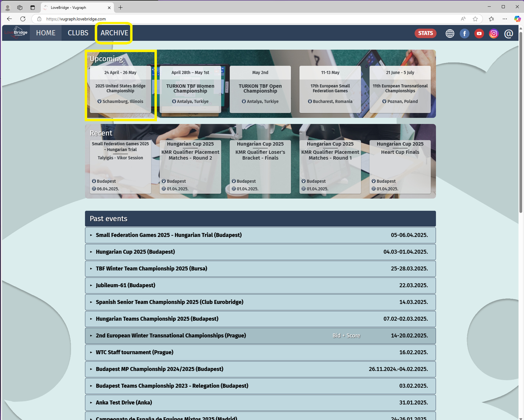Viewport: 524px width, 420px height.
Task: Click the read aloud icon in address bar
Action: [463, 19]
